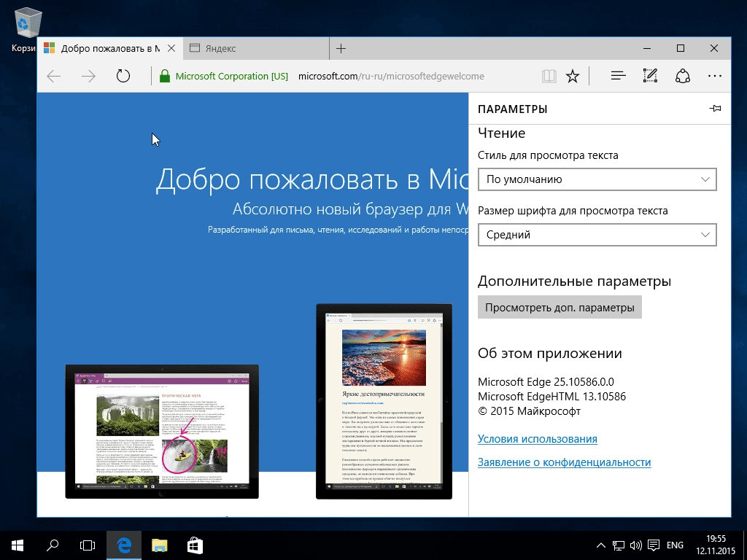Click the Об этом приложении heading

[x=550, y=354]
